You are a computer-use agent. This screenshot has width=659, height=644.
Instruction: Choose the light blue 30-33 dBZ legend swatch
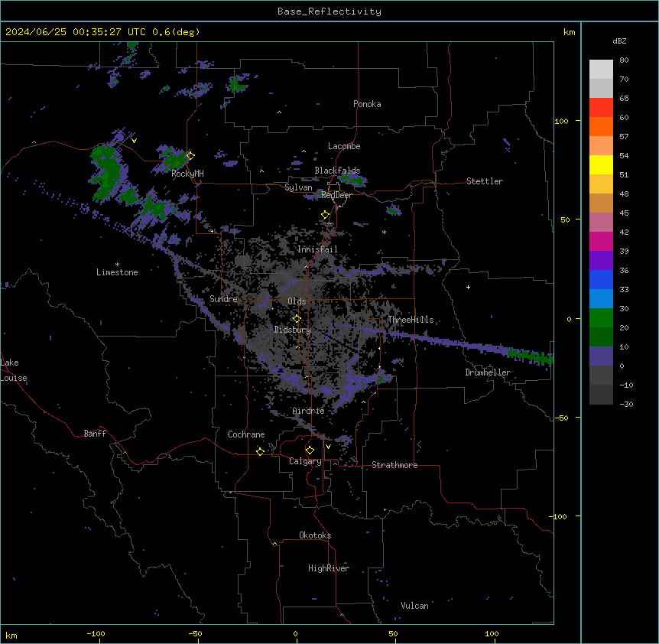click(x=601, y=298)
